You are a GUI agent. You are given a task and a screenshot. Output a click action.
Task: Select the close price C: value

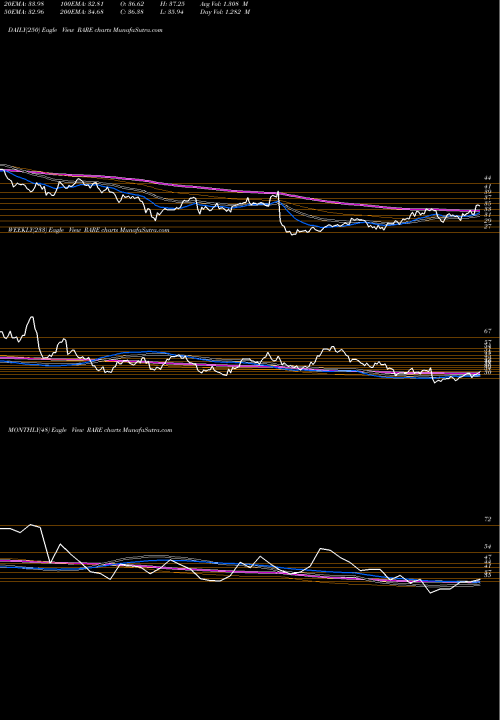[x=132, y=12]
